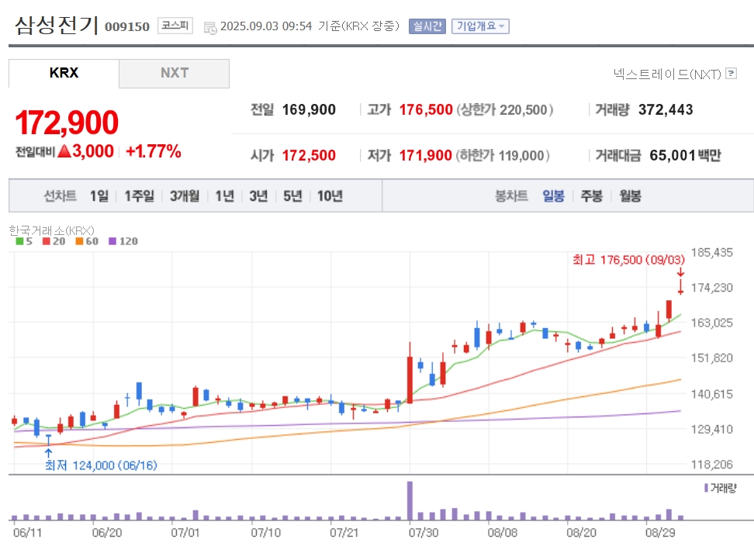Click the red up-triangle price change icon
The image size is (754, 560).
coord(64,151)
